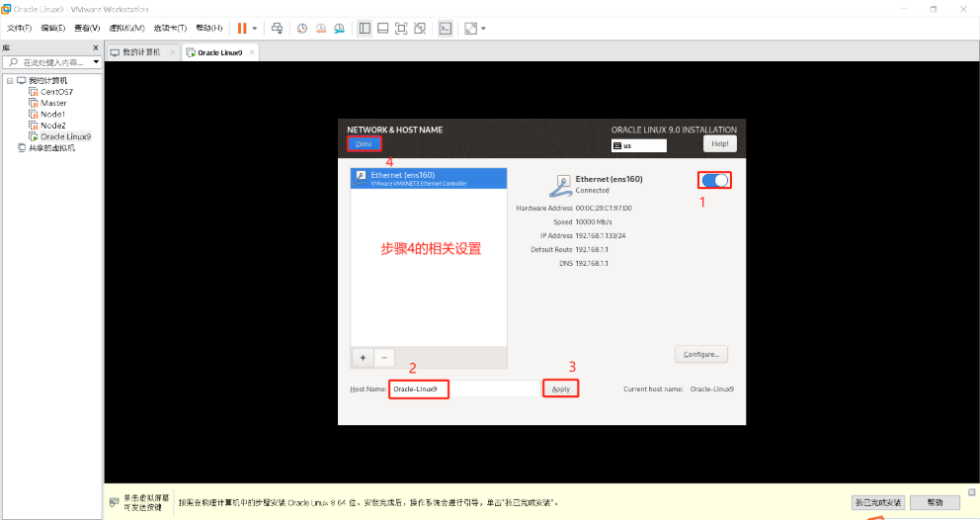The image size is (980, 520).
Task: Click the DNS 192.168.1.1 value
Action: tap(592, 263)
